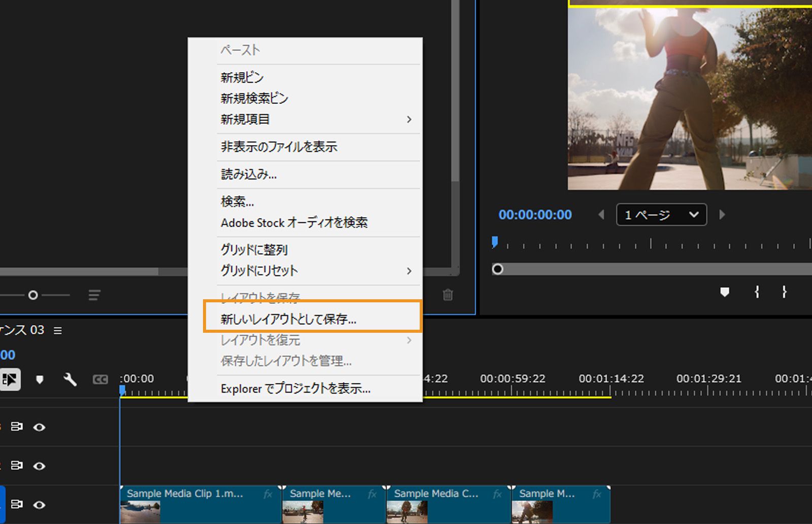Viewport: 812px width, 524px height.
Task: Click the project panel thumbnail zoom slider handle
Action: pyautogui.click(x=33, y=295)
